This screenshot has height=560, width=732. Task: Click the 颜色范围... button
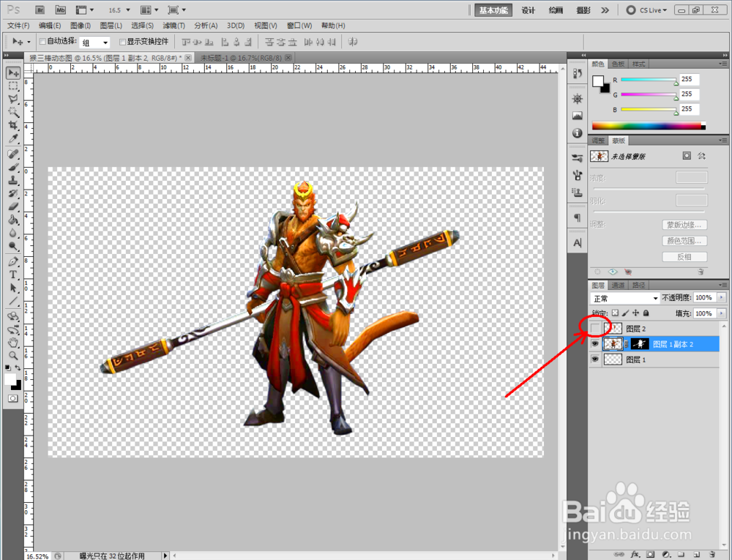pos(684,241)
